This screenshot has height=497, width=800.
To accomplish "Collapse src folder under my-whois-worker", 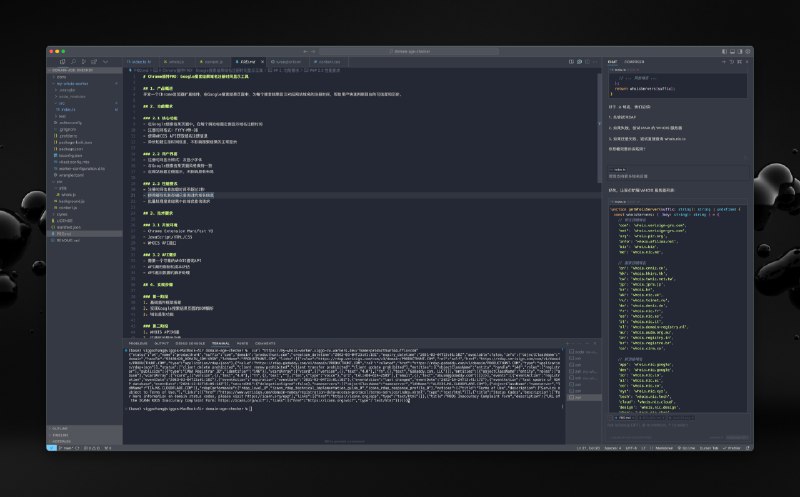I will (x=84, y=103).
